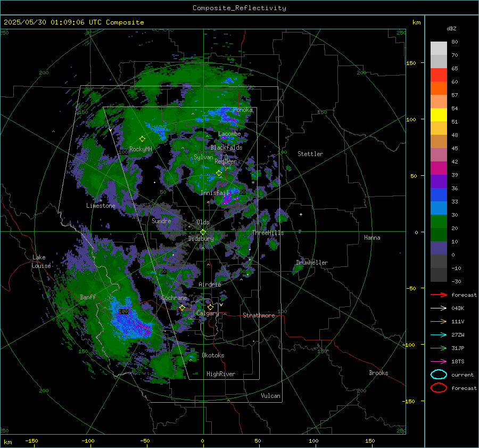Click the yellow diamond marker beside Cochrane

click(x=182, y=307)
